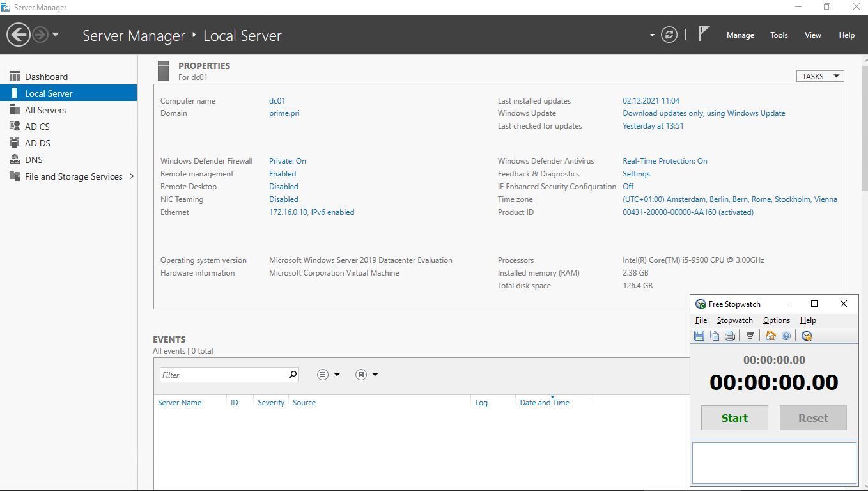The image size is (868, 491).
Task: Sort events by Severity column
Action: pos(271,403)
